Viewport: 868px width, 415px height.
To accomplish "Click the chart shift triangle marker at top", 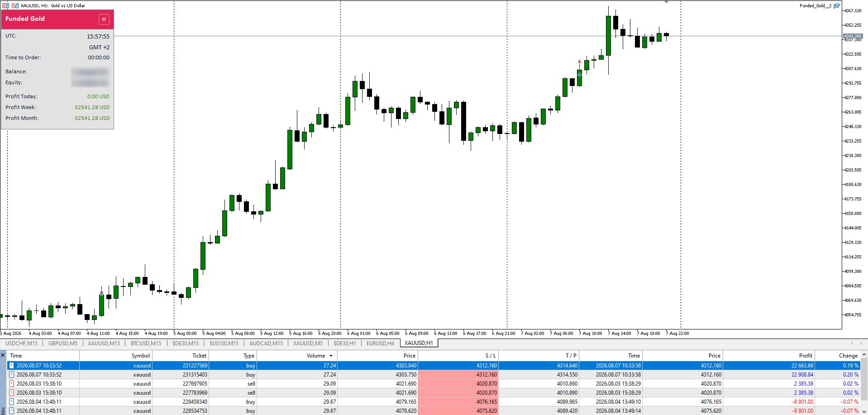I will pos(666,2).
